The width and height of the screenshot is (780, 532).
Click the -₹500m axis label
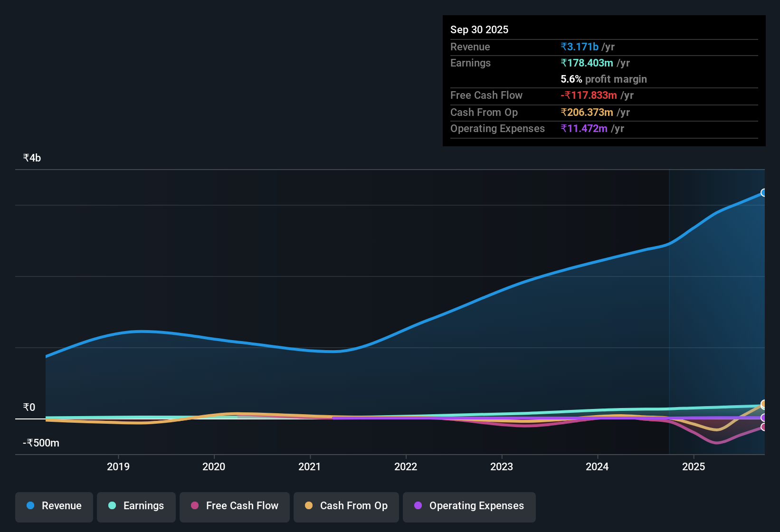40,443
